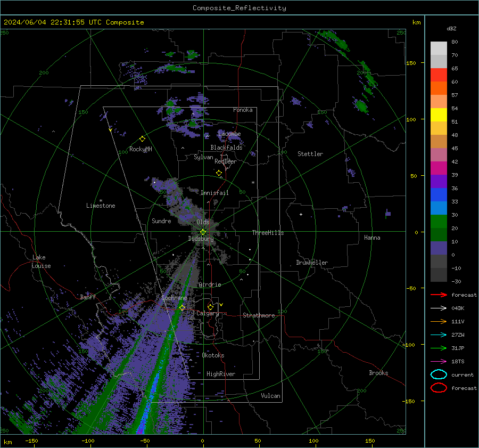Click the white plus marker west of Hanna
Image resolution: width=479 pixels, height=448 pixels.
(x=301, y=214)
